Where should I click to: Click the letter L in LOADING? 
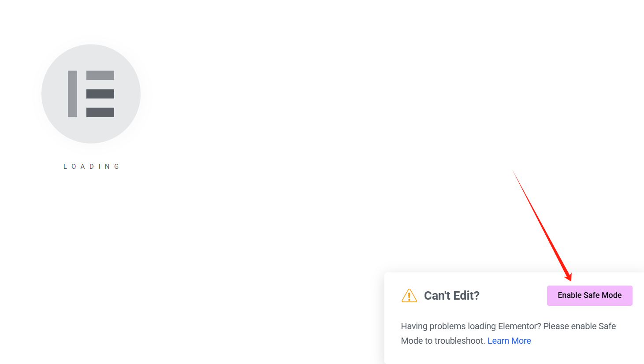(x=65, y=167)
